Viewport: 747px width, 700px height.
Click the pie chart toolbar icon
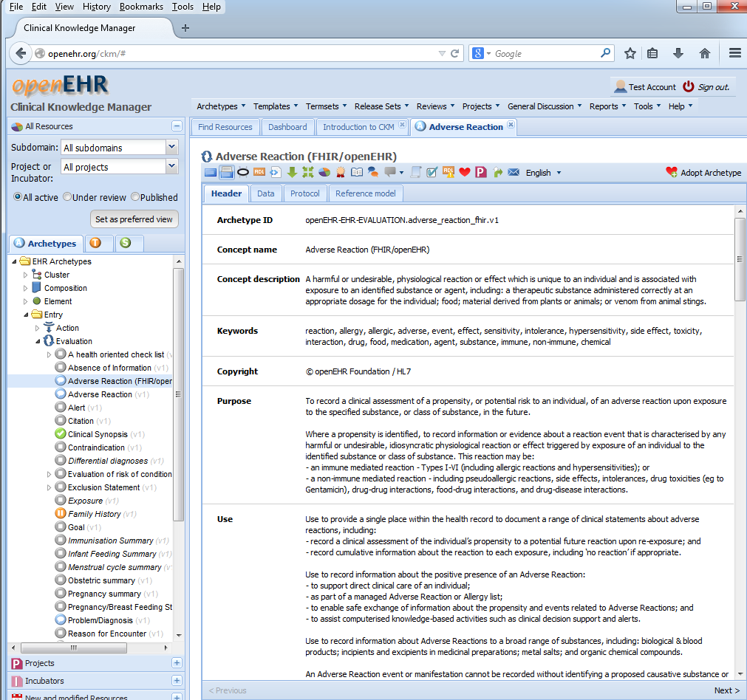(324, 172)
